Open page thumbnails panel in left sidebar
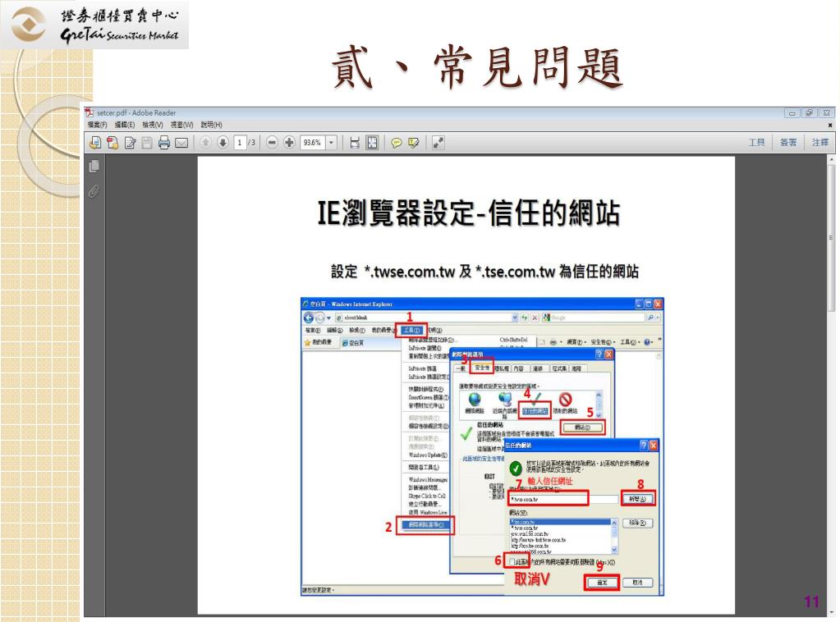 coord(94,167)
